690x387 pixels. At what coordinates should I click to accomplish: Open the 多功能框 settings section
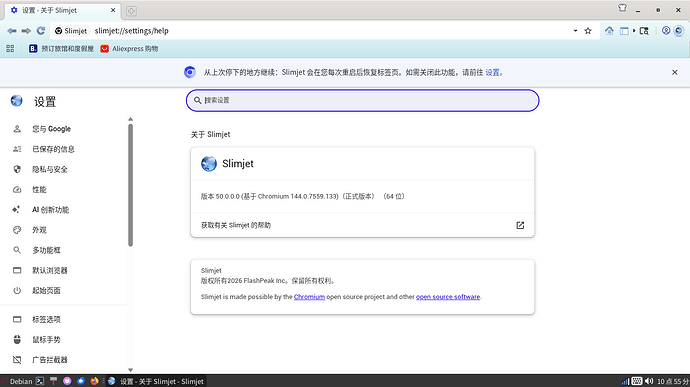pyautogui.click(x=64, y=250)
